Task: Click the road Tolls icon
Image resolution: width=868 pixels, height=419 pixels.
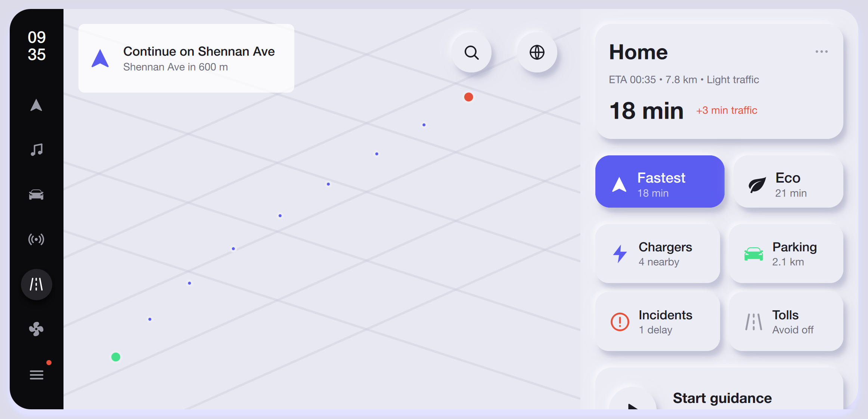Action: point(754,322)
